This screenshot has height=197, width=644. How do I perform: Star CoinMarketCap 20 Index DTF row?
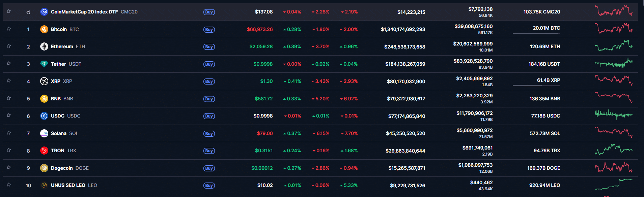9,11
